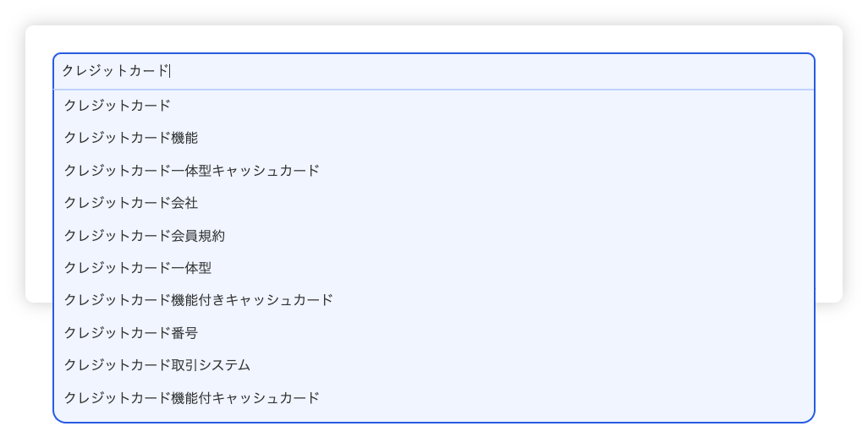The width and height of the screenshot is (868, 448).
Task: Pick the transaction system (取引システム) suggestion
Action: (x=157, y=365)
